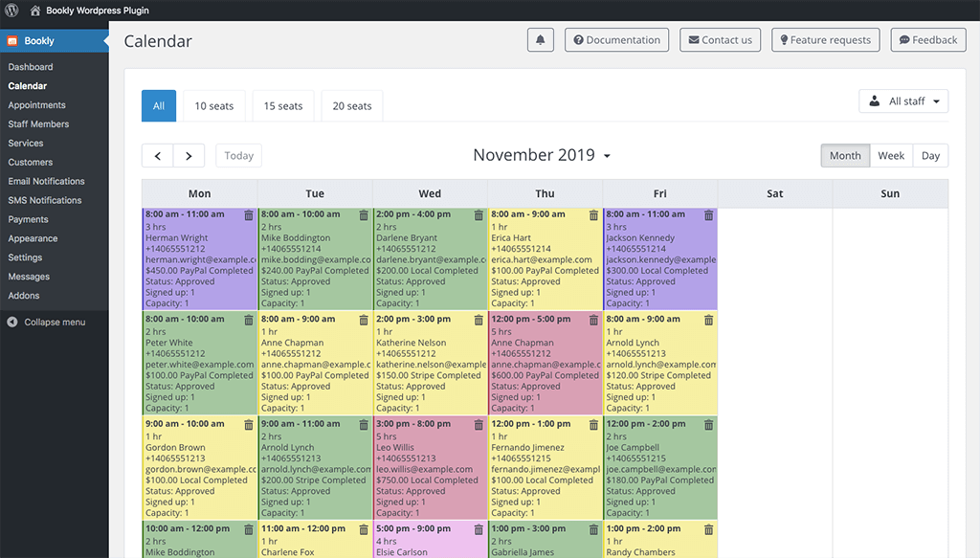Click the WordPress logo icon
The width and height of the screenshot is (980, 558).
(x=11, y=10)
